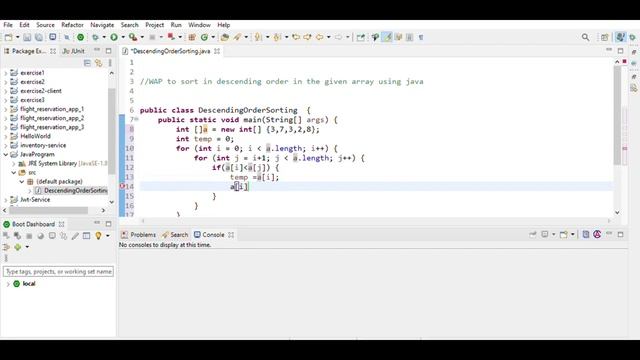The width and height of the screenshot is (640, 360).
Task: Click the Save All toolbar icon
Action: pyautogui.click(x=39, y=37)
